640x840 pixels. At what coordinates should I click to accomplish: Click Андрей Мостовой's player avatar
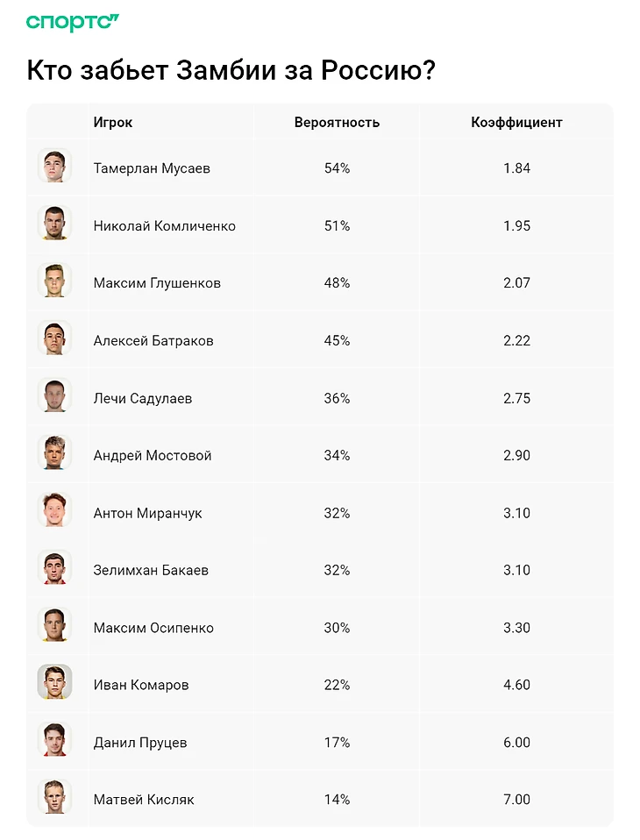pos(54,452)
